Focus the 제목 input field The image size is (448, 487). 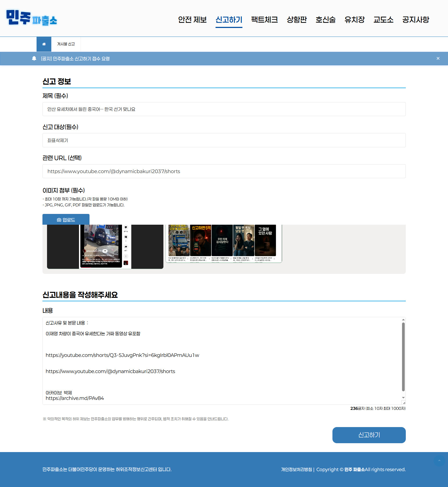tap(224, 109)
